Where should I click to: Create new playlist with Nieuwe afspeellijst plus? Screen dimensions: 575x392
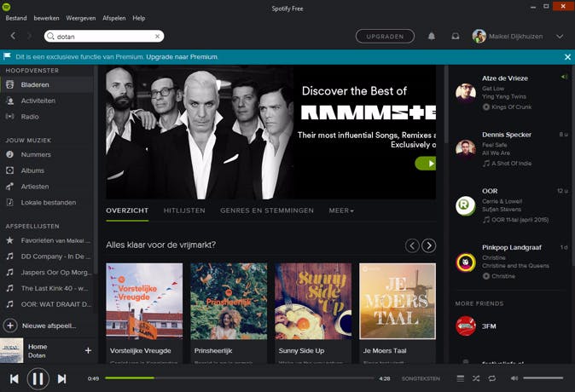click(10, 326)
